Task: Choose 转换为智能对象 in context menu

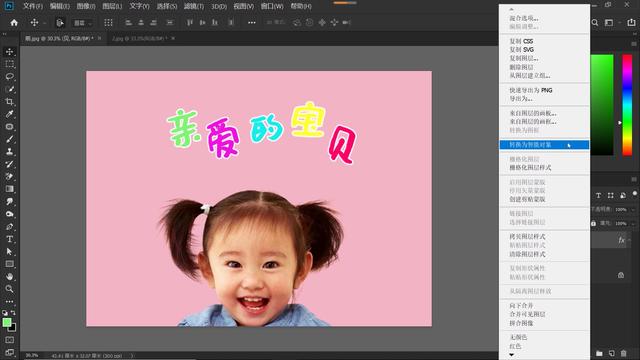Action: point(544,145)
